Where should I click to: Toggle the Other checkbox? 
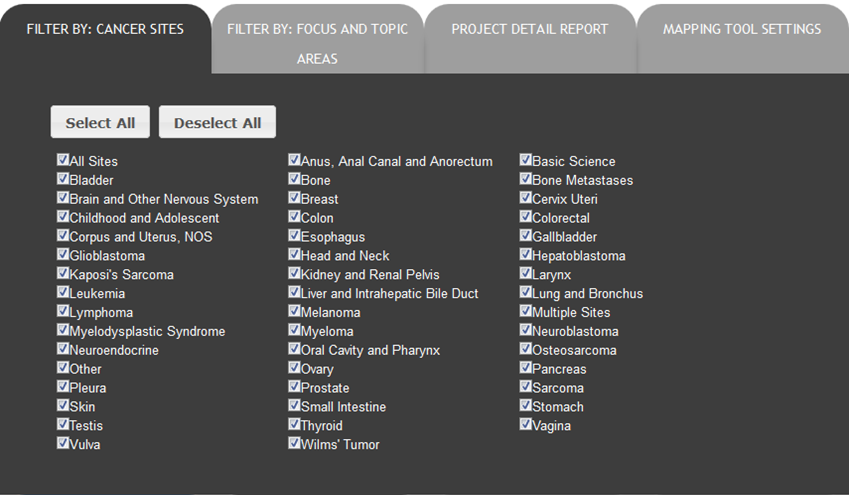63,368
